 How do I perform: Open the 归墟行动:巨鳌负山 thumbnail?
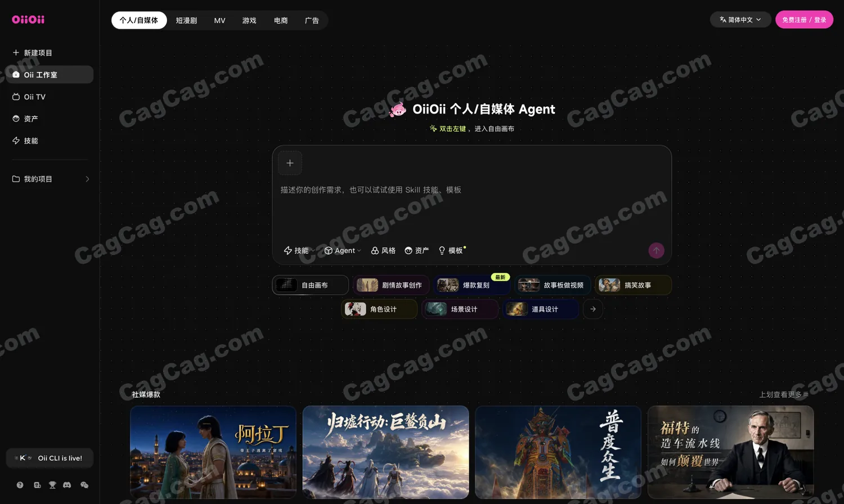(x=386, y=452)
